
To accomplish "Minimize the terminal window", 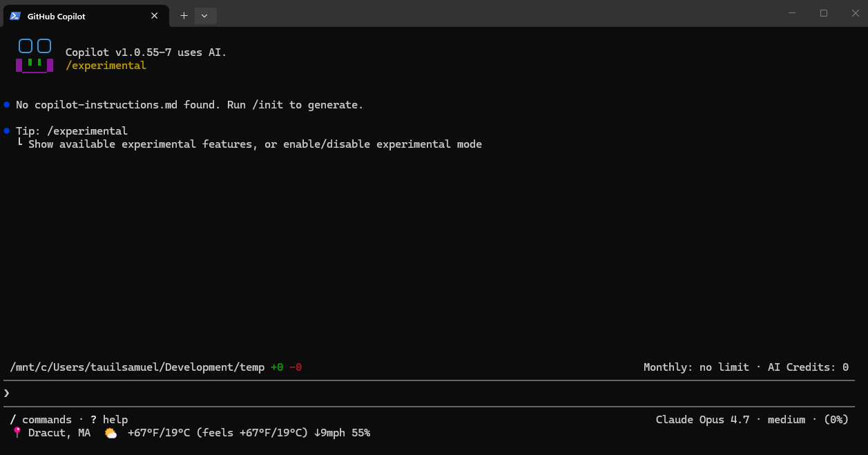I will point(793,13).
